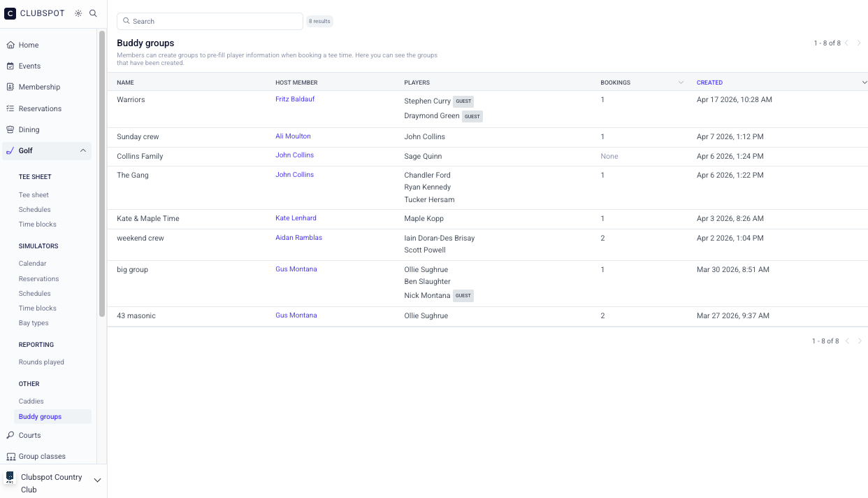Click the sidebar vertical scrollbar

tap(102, 175)
